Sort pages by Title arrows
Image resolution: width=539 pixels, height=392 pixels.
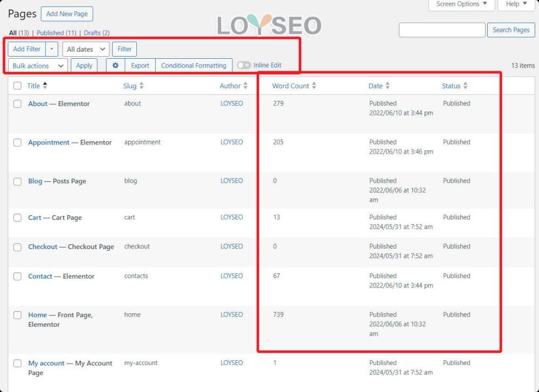pos(45,86)
